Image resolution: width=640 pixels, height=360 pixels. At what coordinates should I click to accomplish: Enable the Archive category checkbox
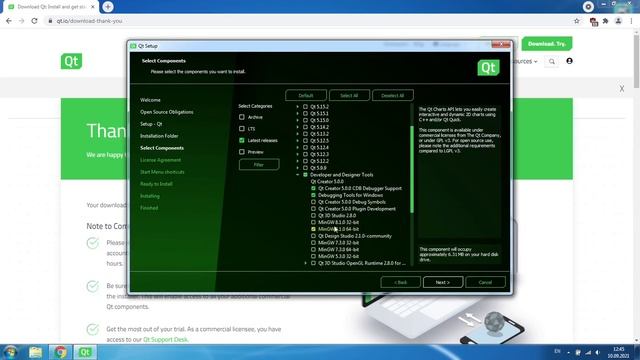click(x=242, y=117)
